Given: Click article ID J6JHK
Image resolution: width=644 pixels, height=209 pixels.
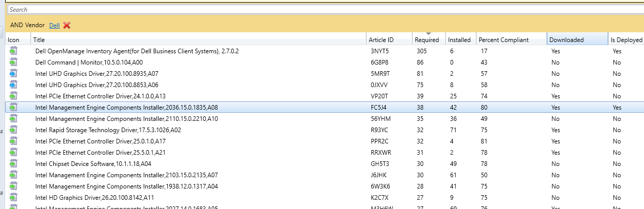Looking at the screenshot, I should click(x=379, y=175).
